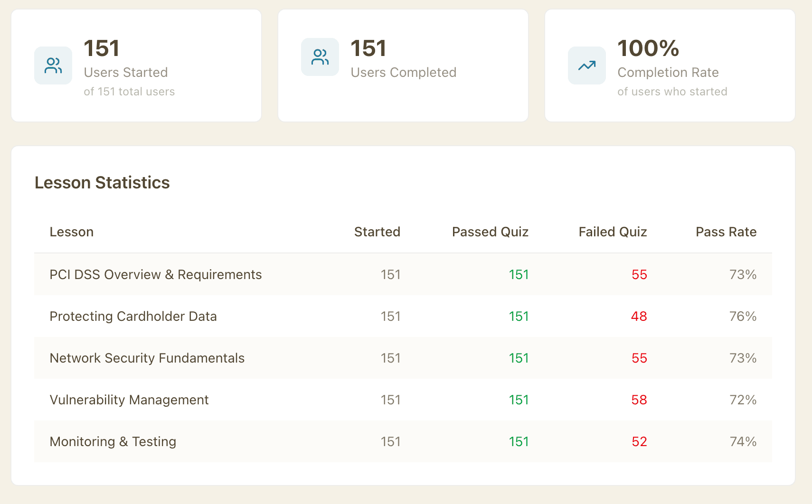Click the Failed Quiz column header
The image size is (812, 504).
(x=613, y=232)
